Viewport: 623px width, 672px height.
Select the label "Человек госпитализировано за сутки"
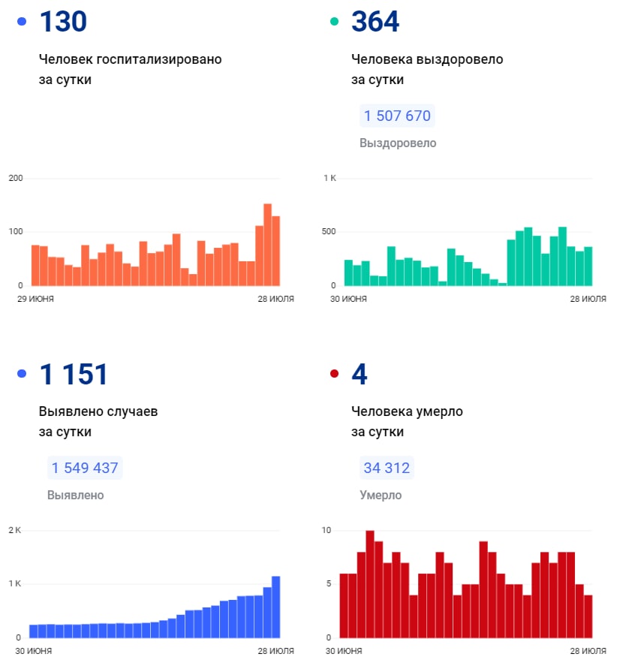[131, 69]
